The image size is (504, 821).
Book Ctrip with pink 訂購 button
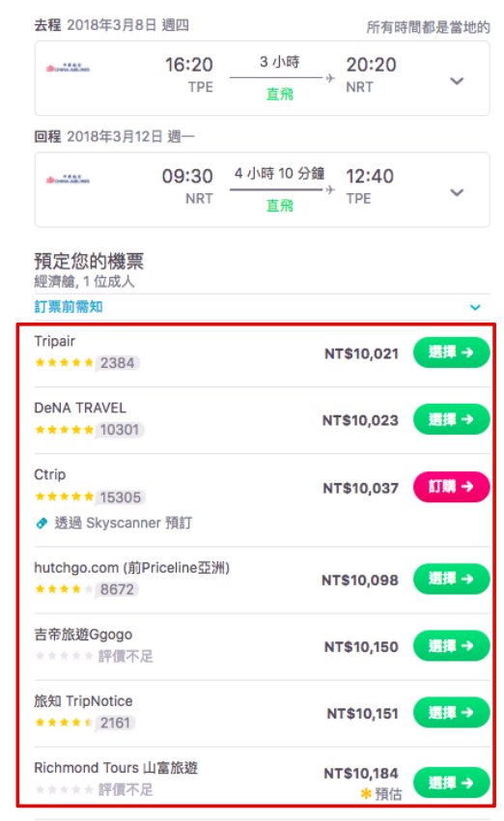pyautogui.click(x=451, y=487)
